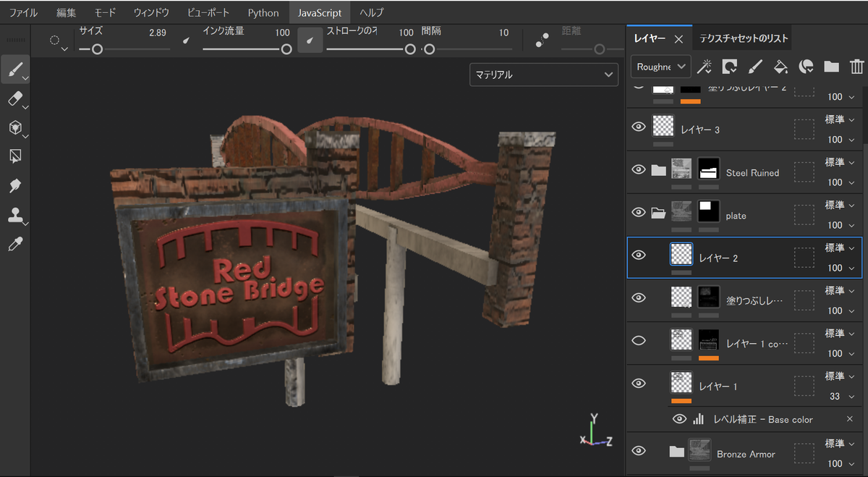868x477 pixels.
Task: Click the レイヤー 2 checkered thumbnail
Action: pos(681,254)
